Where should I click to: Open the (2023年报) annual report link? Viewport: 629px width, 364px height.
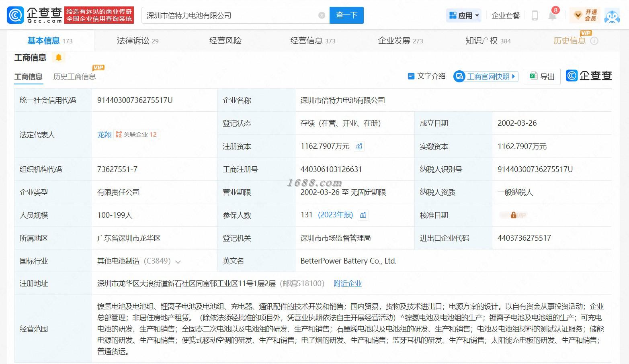click(x=335, y=215)
